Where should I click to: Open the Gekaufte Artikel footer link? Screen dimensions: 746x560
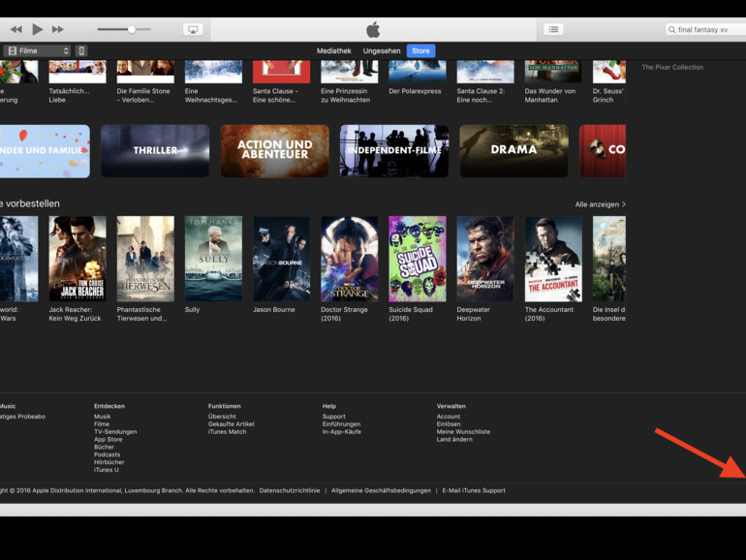pyautogui.click(x=232, y=424)
